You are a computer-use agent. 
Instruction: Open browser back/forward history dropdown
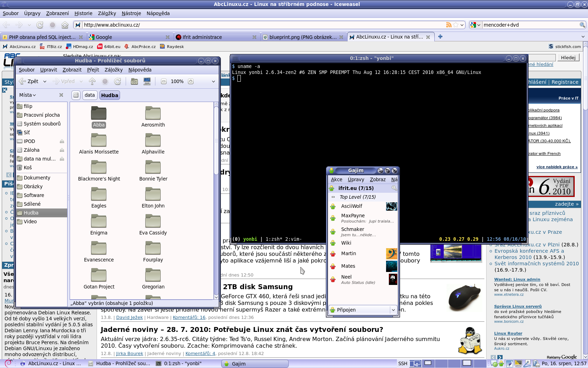(x=29, y=25)
